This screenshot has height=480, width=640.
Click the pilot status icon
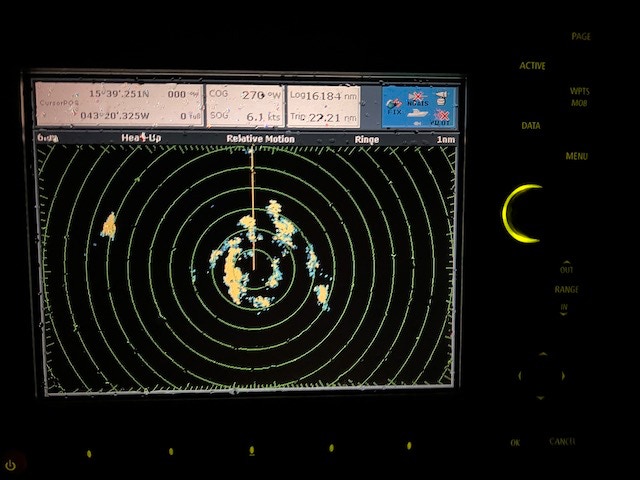click(x=440, y=115)
